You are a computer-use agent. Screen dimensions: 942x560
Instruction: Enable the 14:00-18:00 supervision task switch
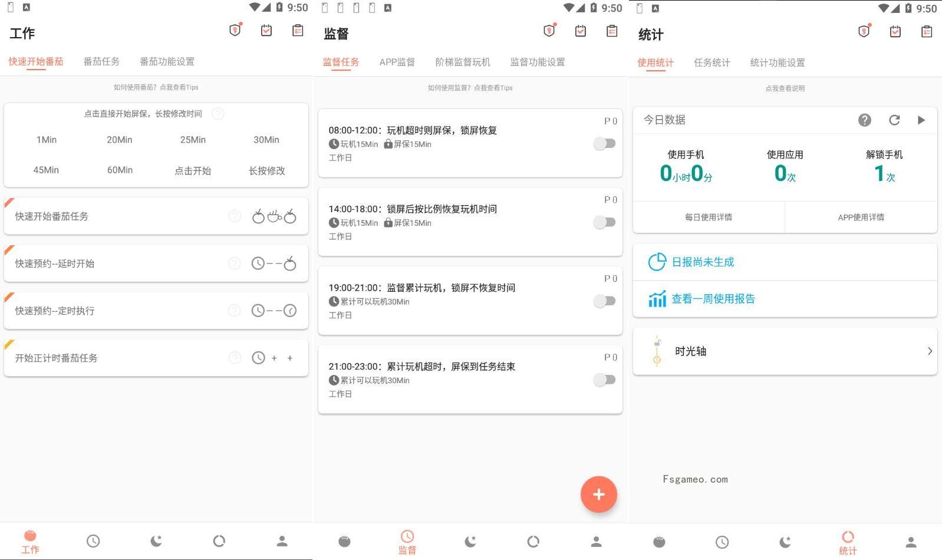[x=604, y=222]
